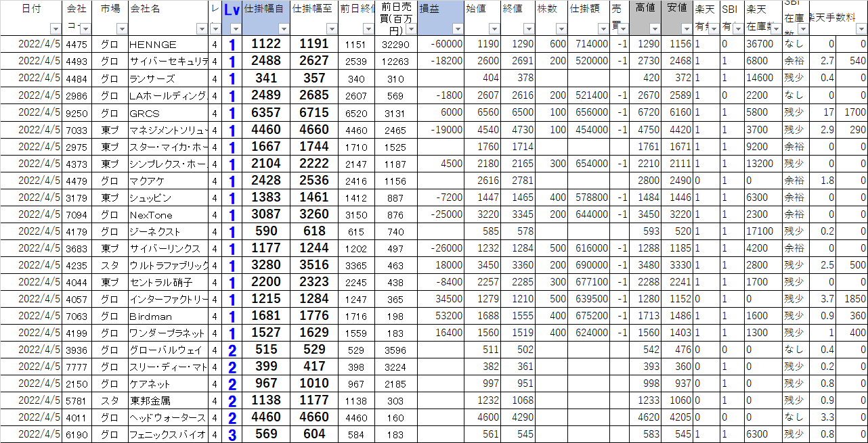Open the 前日売買(百万円) column filter dropdown
The width and height of the screenshot is (868, 443).
tap(411, 29)
